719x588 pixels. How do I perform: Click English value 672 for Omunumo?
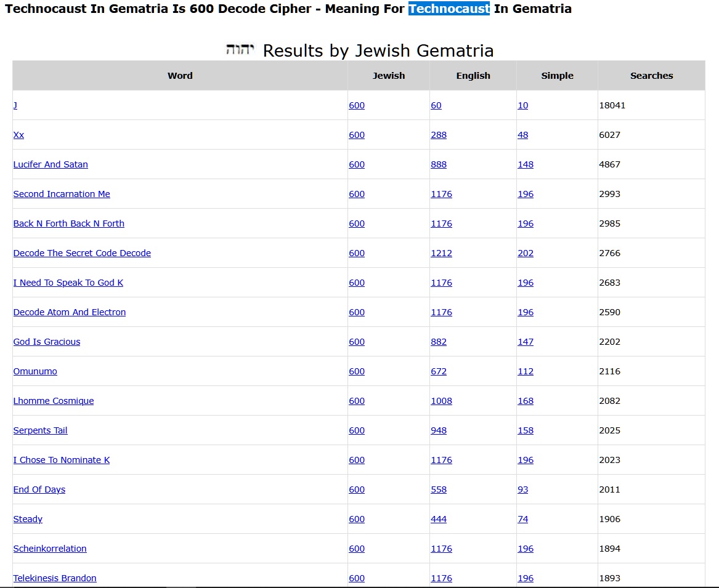coord(439,371)
